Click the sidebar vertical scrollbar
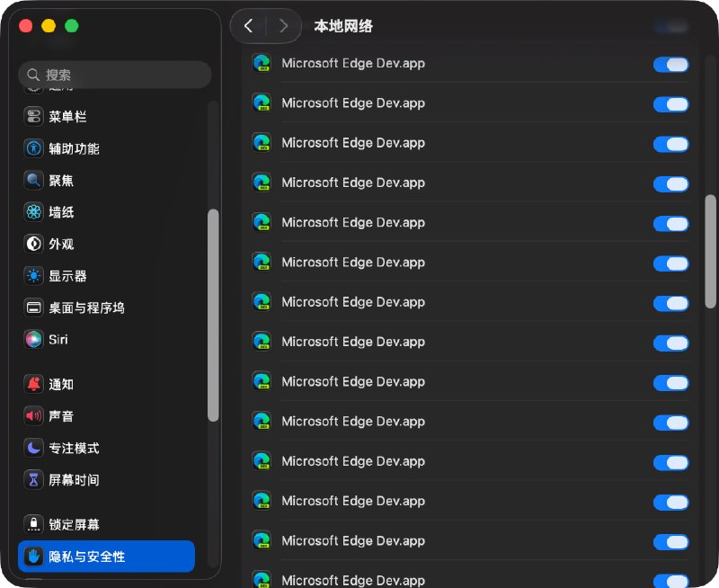This screenshot has width=719, height=588. [213, 315]
